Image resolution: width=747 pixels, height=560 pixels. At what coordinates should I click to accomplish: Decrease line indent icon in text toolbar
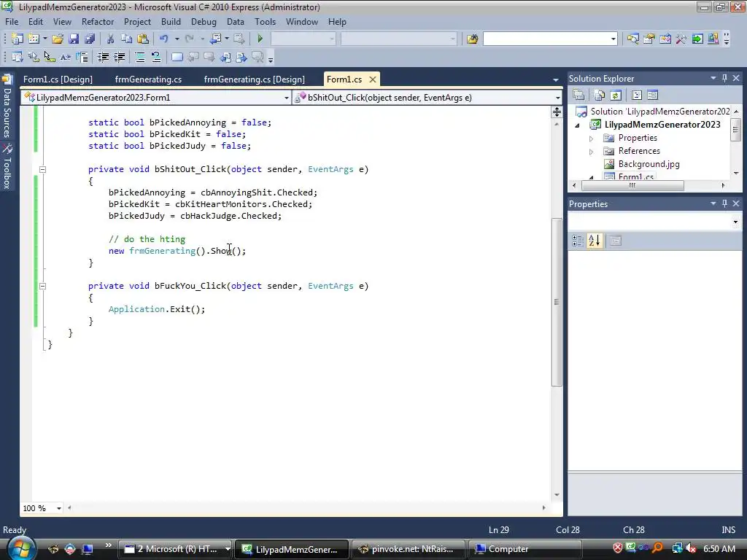(x=104, y=57)
